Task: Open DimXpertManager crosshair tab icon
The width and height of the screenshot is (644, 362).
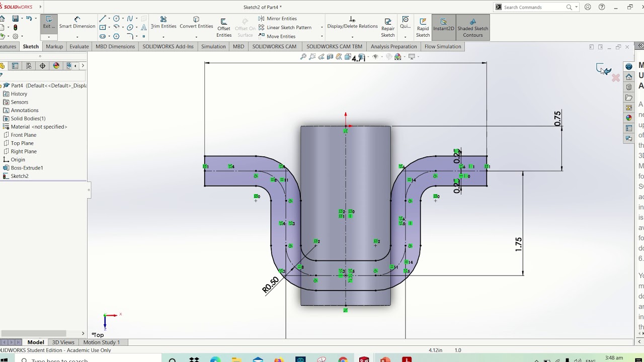Action: pos(42,66)
